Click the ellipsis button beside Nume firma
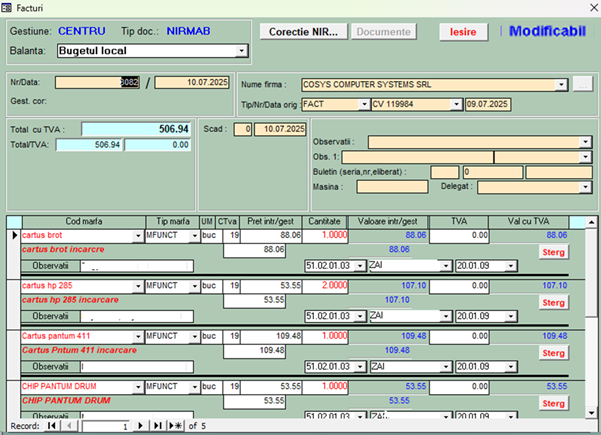Viewport: 601px width, 435px height. click(x=582, y=85)
